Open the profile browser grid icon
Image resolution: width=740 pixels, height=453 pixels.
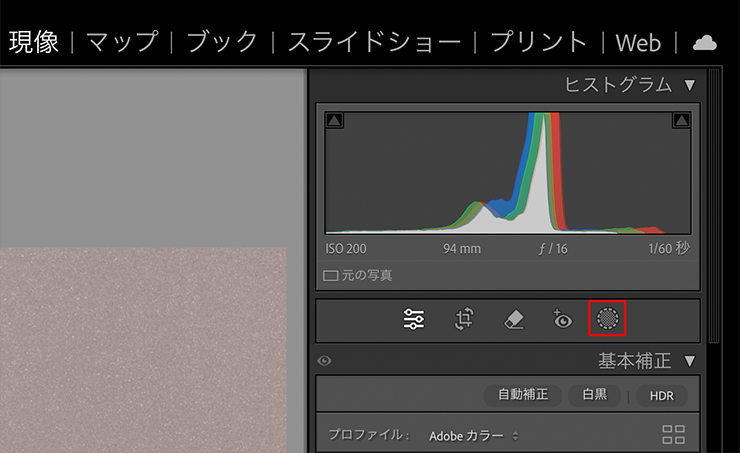coord(673,435)
